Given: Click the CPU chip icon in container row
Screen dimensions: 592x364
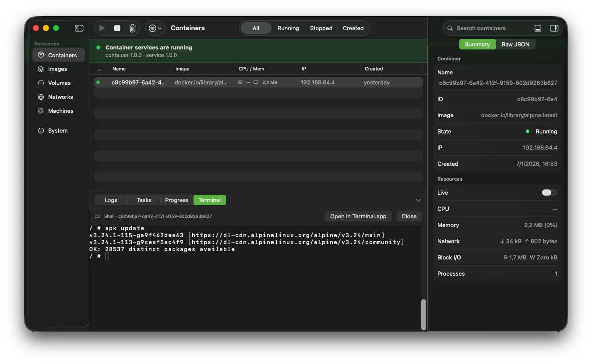Looking at the screenshot, I should coord(240,82).
